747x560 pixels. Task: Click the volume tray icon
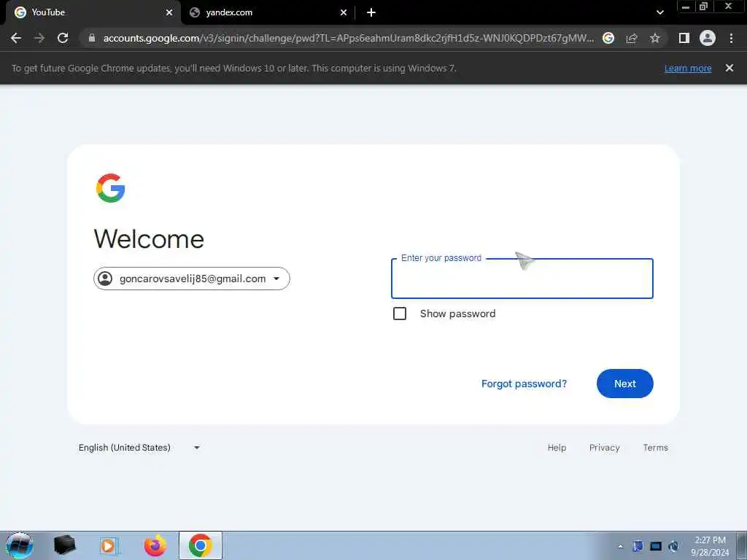(673, 546)
